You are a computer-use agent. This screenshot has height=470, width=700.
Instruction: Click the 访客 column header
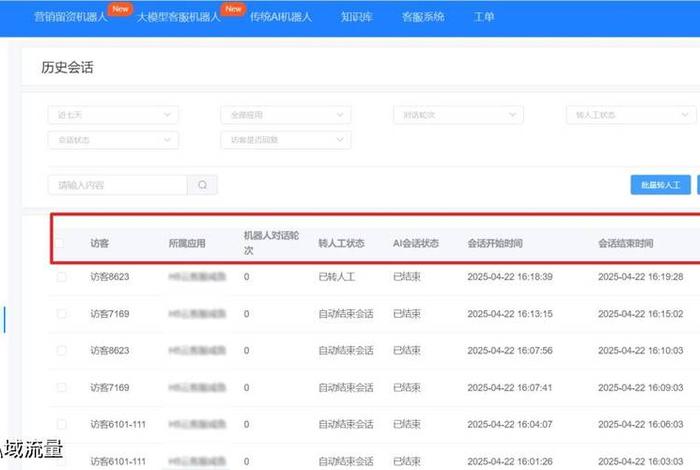pos(100,243)
